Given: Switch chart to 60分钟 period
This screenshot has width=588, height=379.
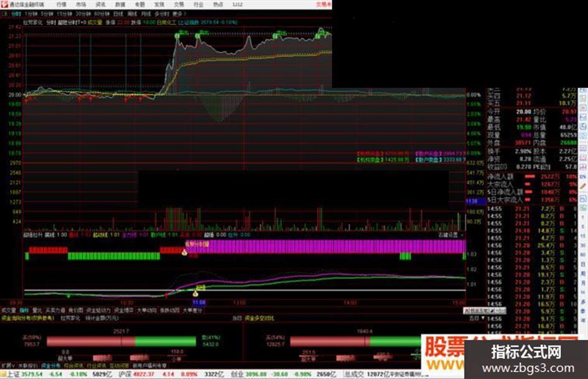Looking at the screenshot, I should (101, 14).
